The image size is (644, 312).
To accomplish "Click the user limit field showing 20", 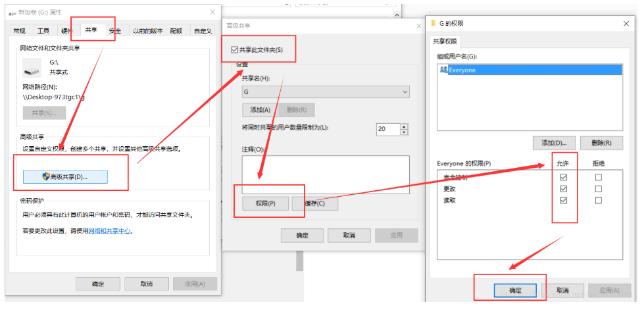I will pos(387,129).
